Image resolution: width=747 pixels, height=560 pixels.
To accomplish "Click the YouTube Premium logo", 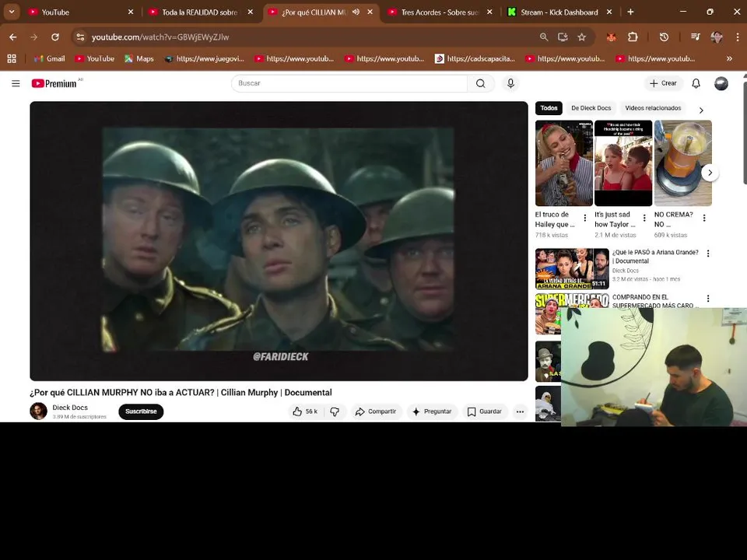I will [x=54, y=84].
